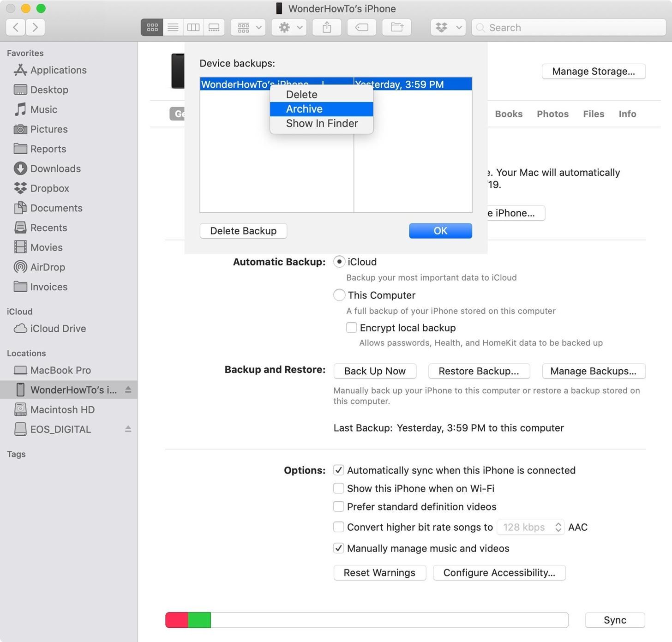Enable Encrypt local backup
This screenshot has height=642, width=672.
coord(351,327)
